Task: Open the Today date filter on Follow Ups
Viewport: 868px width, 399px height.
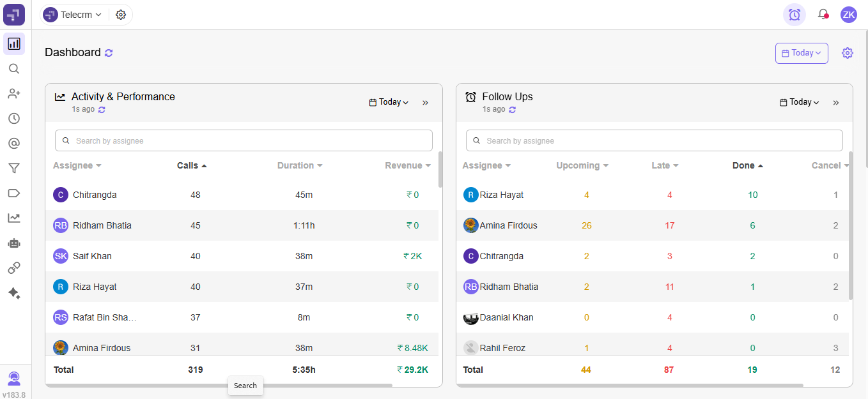Action: point(799,102)
